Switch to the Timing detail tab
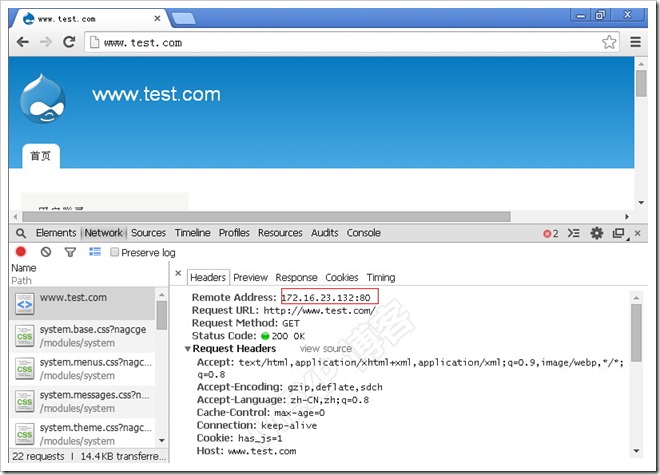This screenshot has height=475, width=660. click(x=381, y=278)
